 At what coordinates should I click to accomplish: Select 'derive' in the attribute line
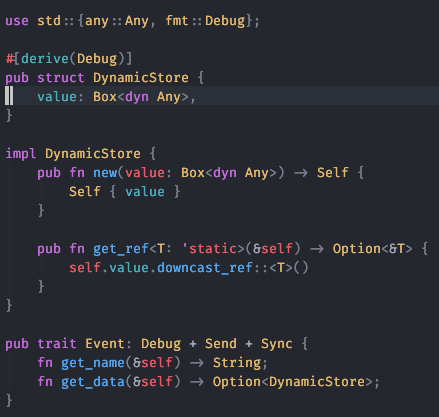(x=45, y=59)
